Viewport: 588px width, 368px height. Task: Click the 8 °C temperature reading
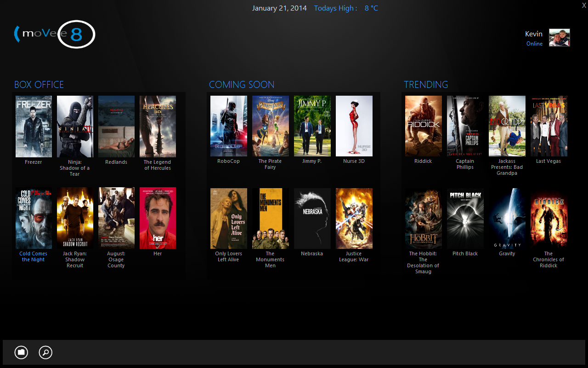point(371,8)
